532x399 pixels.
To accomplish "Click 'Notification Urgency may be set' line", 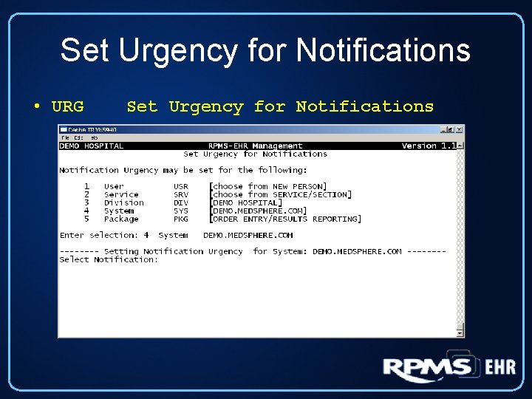I will 183,171.
